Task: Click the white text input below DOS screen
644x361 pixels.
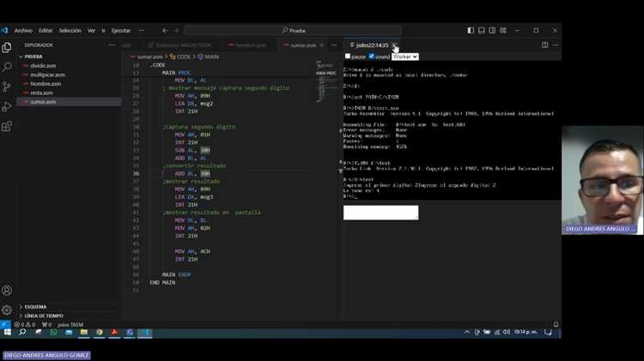Action: click(x=380, y=213)
